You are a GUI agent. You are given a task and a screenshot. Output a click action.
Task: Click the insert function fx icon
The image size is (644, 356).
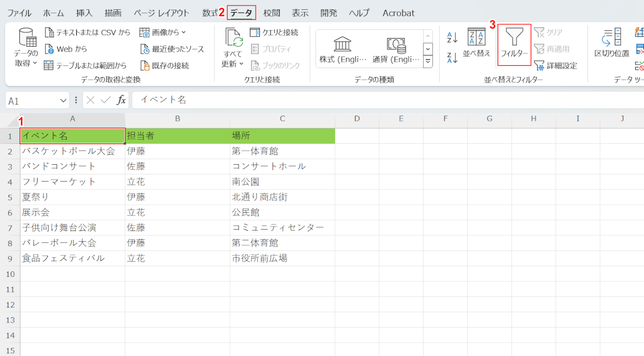point(121,100)
